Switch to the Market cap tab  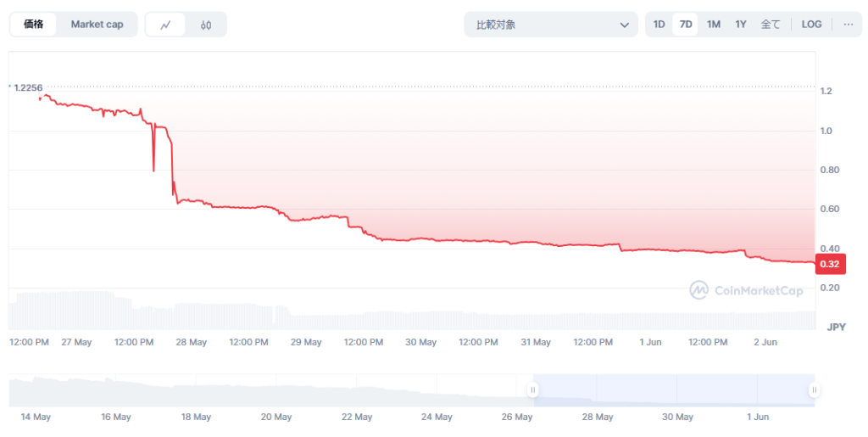tap(97, 25)
